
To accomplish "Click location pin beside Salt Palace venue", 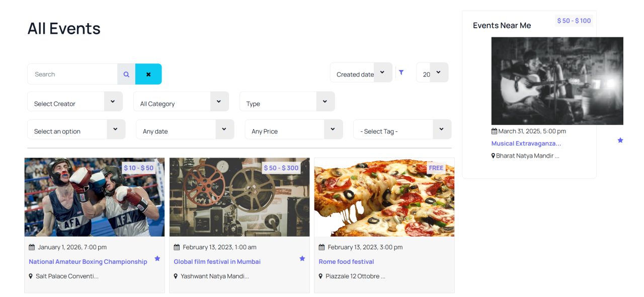I will click(x=31, y=276).
